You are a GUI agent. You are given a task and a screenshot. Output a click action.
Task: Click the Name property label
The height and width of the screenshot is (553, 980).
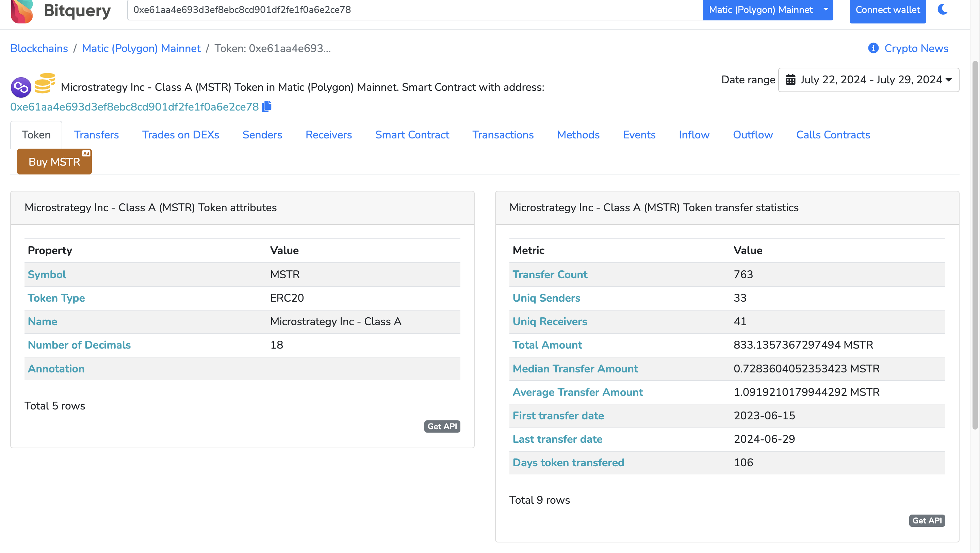click(43, 321)
